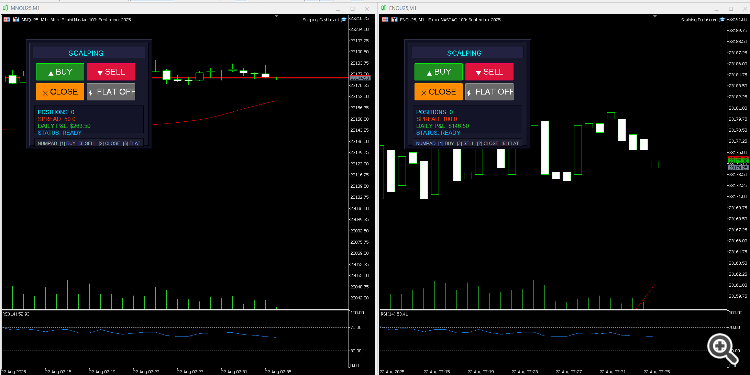The image size is (750, 375).
Task: Click the SELL button on right chart
Action: coord(489,72)
